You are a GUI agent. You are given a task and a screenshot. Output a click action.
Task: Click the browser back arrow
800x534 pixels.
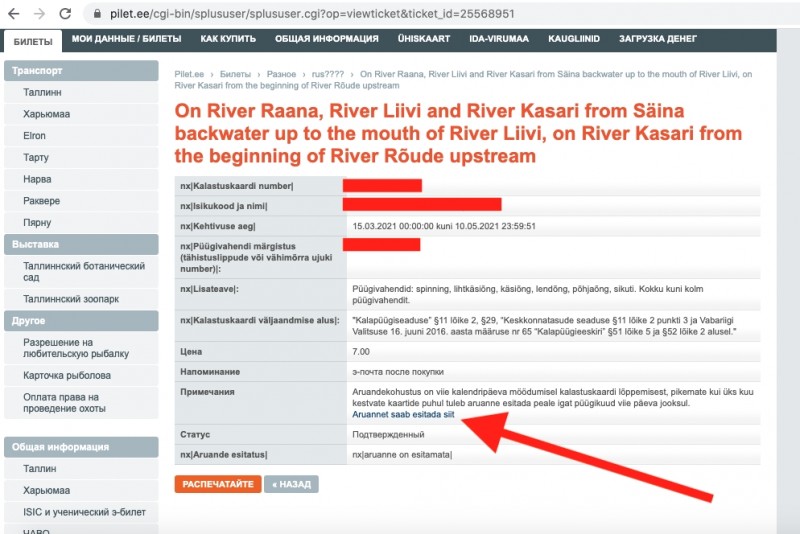pyautogui.click(x=14, y=14)
